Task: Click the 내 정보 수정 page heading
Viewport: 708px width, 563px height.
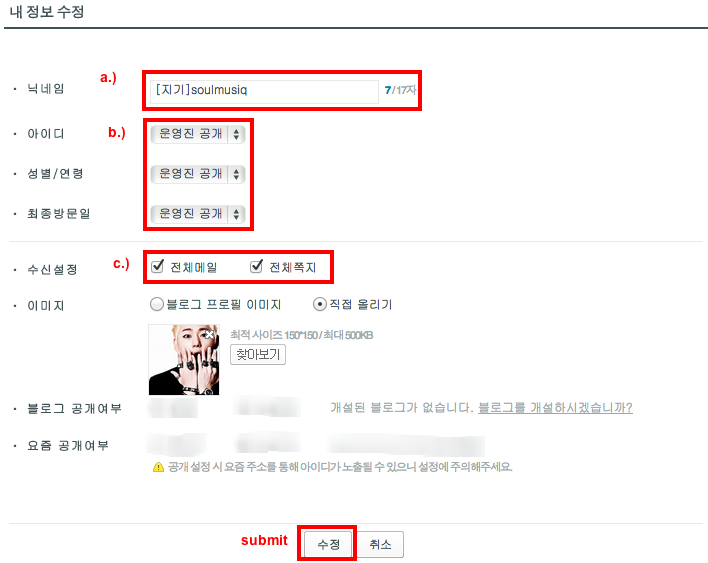Action: pos(47,12)
